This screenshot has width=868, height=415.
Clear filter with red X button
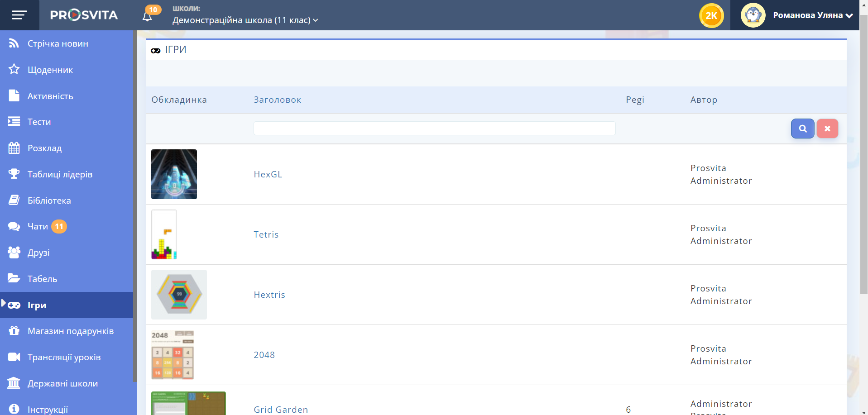[x=827, y=129]
